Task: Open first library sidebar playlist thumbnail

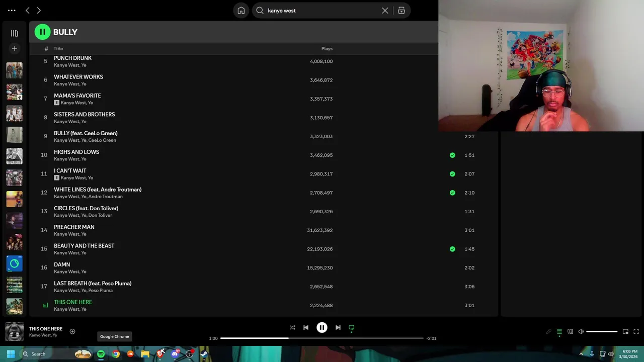Action: [x=14, y=70]
